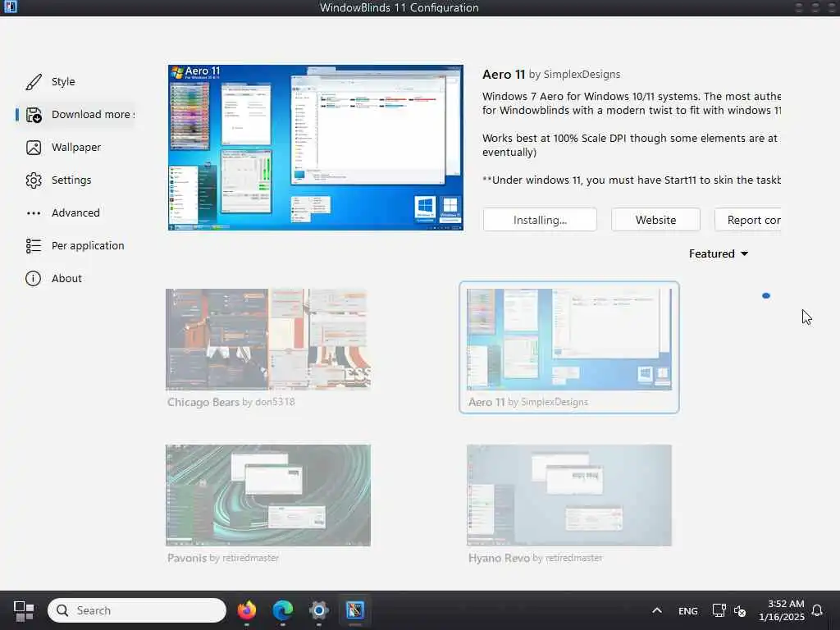
Task: Click the Report button for Aero 11
Action: [747, 220]
